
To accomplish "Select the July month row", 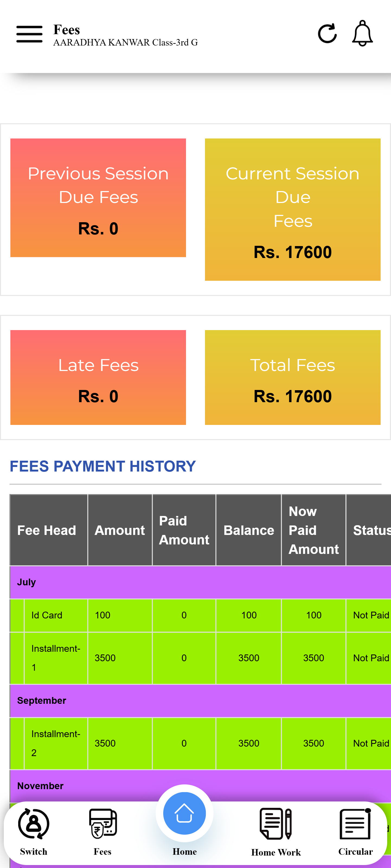I will click(x=200, y=582).
